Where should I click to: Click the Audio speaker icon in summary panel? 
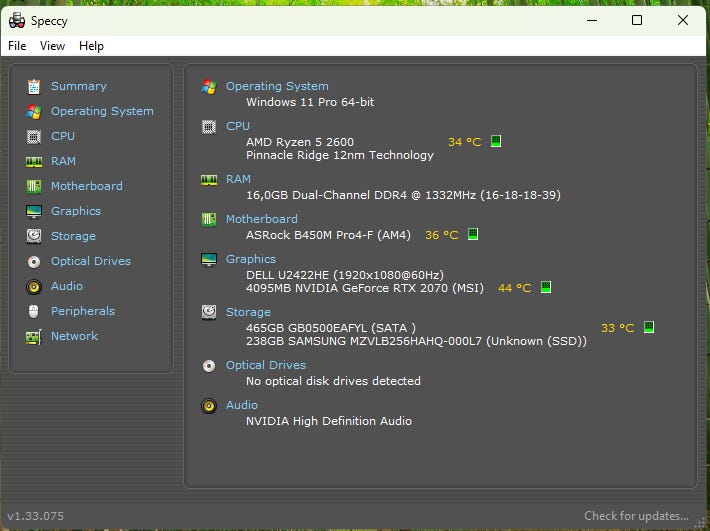click(209, 406)
